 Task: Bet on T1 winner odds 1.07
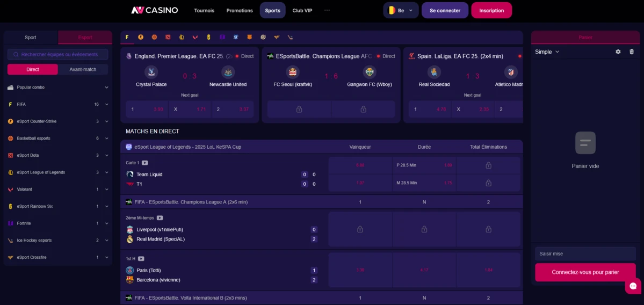coord(360,183)
